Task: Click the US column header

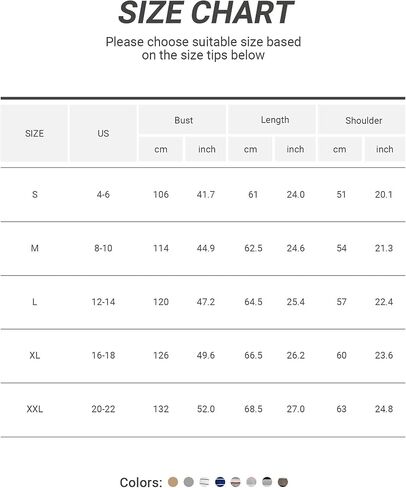Action: coord(103,133)
